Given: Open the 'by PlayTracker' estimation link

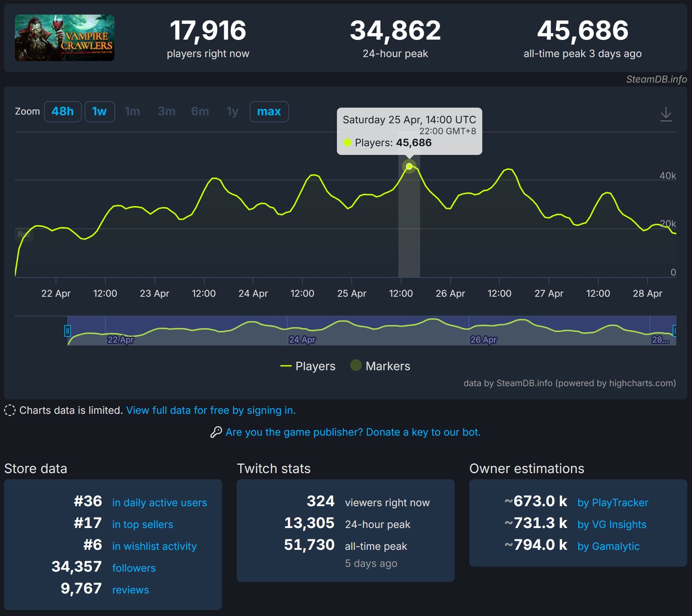Looking at the screenshot, I should pos(613,503).
